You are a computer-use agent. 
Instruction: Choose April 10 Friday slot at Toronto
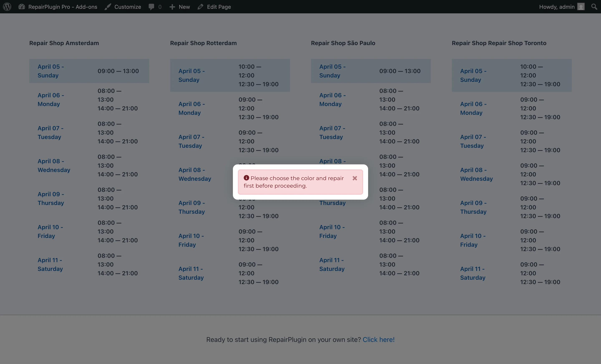pyautogui.click(x=472, y=240)
